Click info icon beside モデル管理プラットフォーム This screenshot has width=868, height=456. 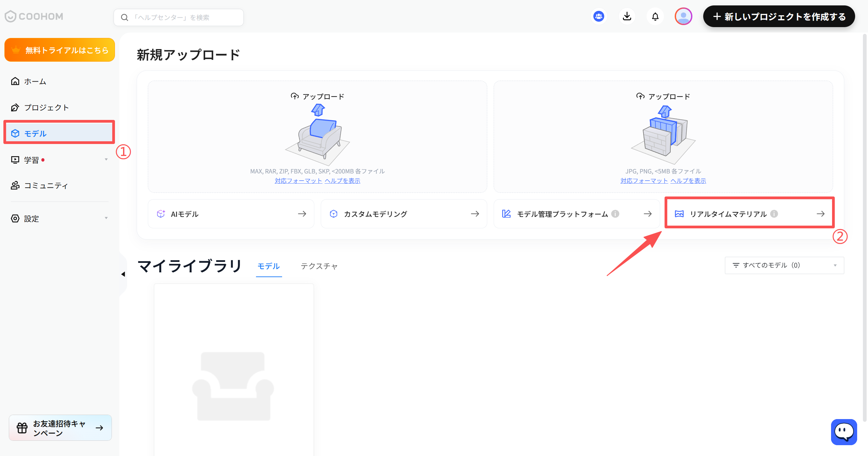point(615,214)
